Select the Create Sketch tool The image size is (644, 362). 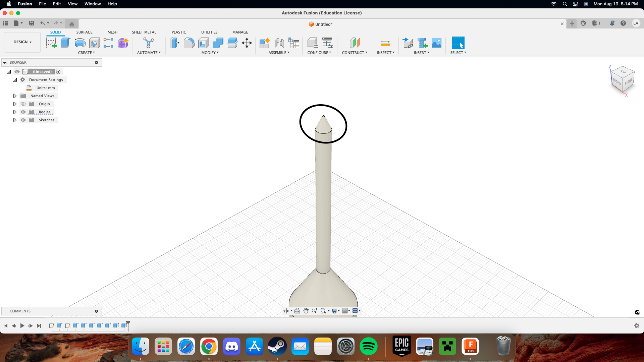click(x=51, y=43)
